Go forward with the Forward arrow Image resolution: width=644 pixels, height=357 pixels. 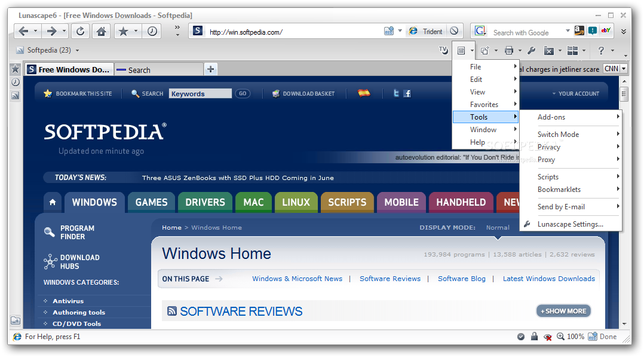point(51,31)
